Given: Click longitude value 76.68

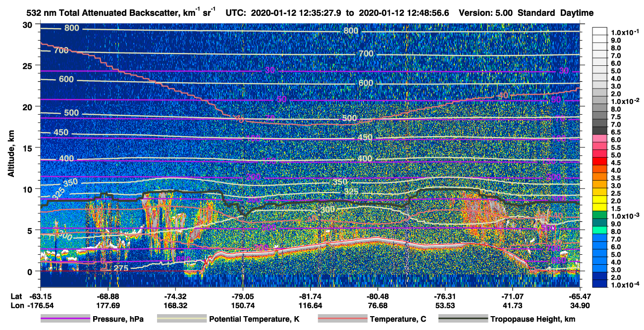Looking at the screenshot, I should pyautogui.click(x=377, y=306).
